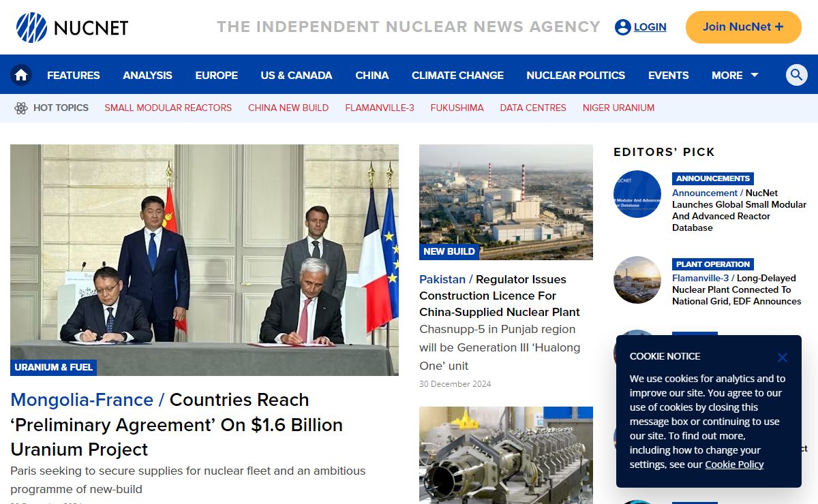Open the NucNet Launches Global SMR Database article

739,210
